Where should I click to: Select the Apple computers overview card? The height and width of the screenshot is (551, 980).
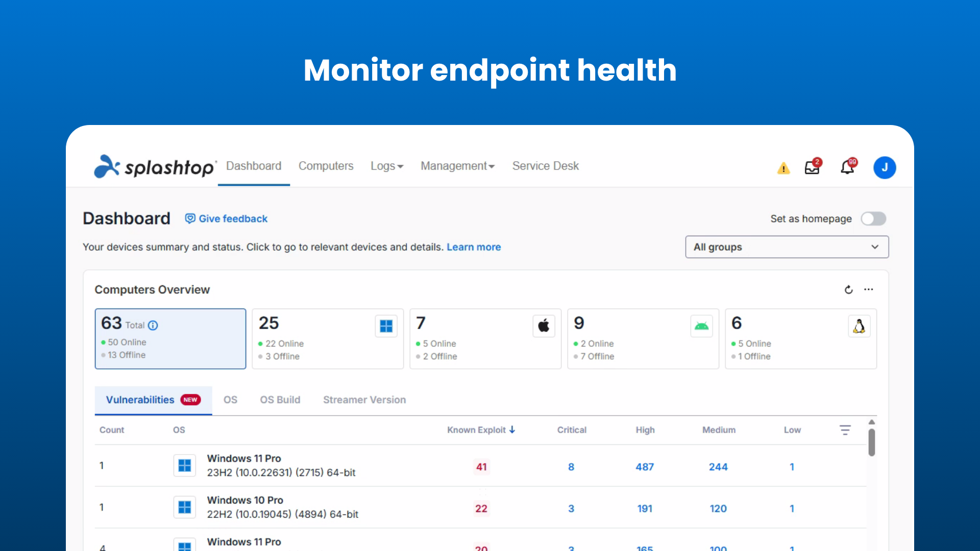485,338
